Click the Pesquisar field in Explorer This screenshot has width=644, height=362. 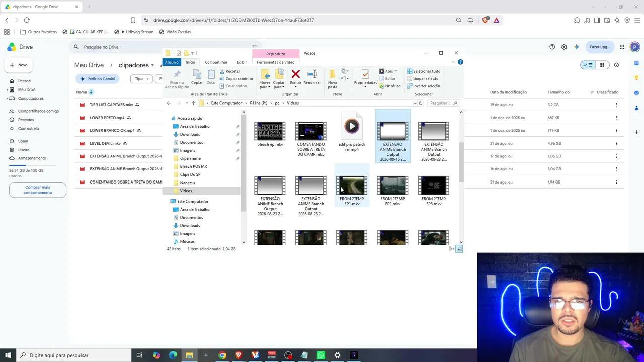[x=444, y=103]
